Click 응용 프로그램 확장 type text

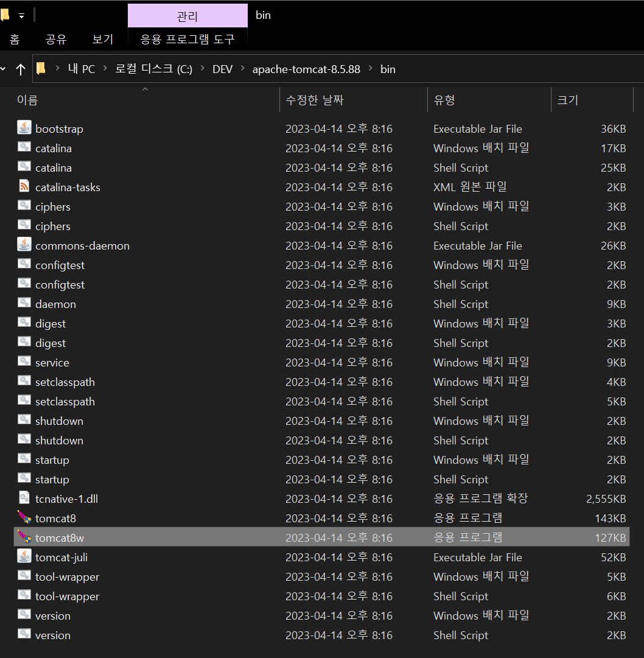pyautogui.click(x=480, y=499)
